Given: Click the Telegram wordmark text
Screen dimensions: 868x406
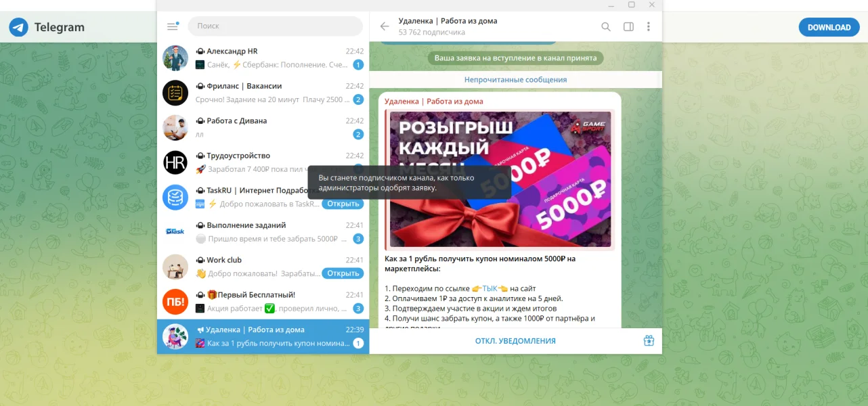Looking at the screenshot, I should pyautogui.click(x=60, y=27).
